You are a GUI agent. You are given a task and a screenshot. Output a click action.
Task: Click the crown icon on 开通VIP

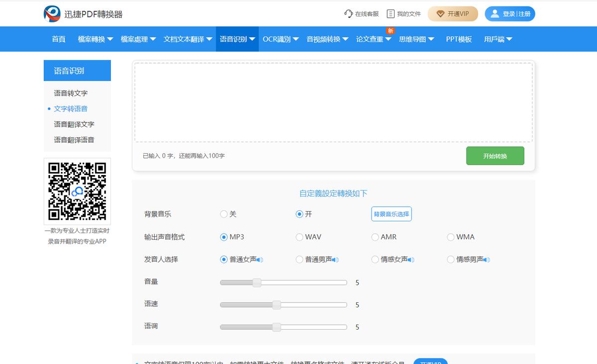[440, 14]
